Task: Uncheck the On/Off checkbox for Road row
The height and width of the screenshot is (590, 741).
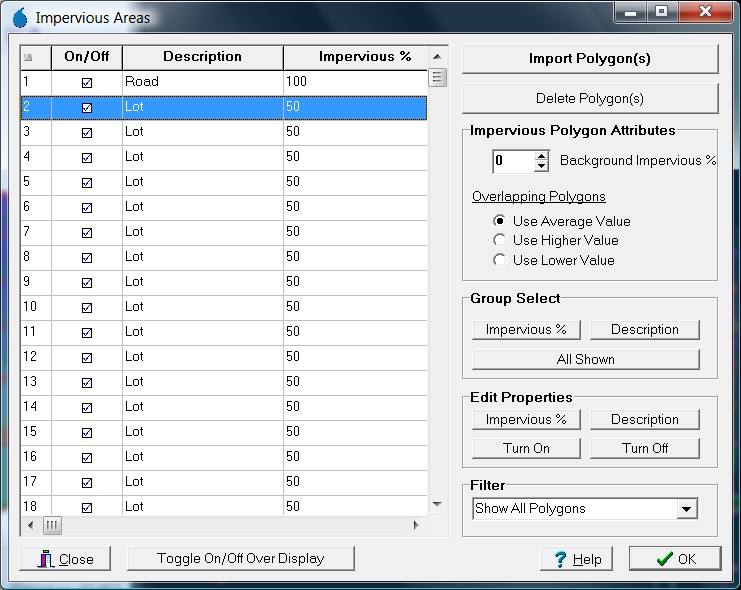Action: 86,82
